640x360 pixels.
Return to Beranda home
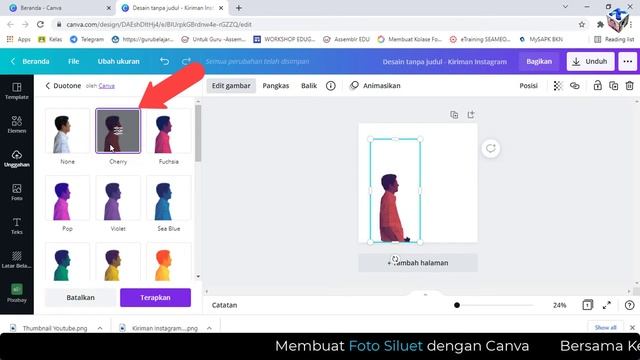[x=30, y=61]
